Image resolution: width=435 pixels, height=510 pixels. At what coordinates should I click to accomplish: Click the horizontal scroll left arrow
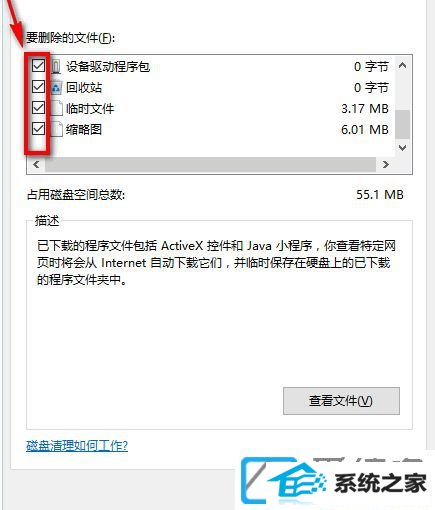coord(36,164)
